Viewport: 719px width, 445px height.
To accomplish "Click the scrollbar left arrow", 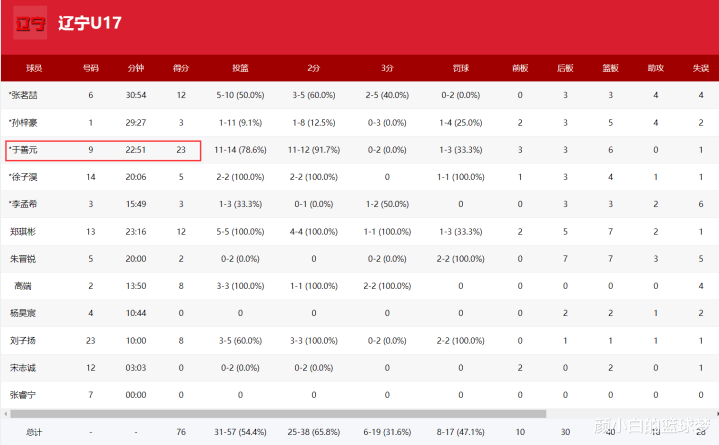I will pyautogui.click(x=6, y=414).
